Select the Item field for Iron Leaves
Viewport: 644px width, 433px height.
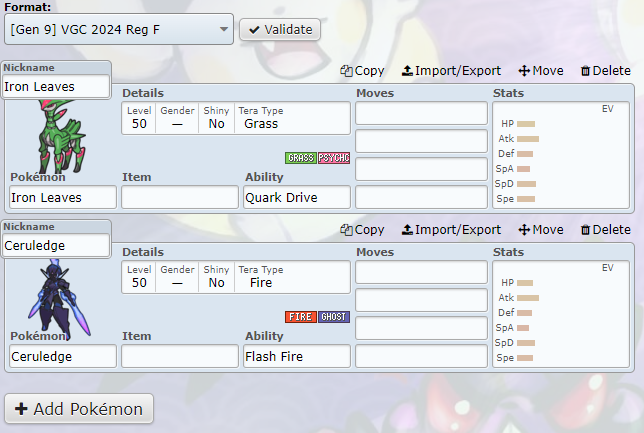180,197
